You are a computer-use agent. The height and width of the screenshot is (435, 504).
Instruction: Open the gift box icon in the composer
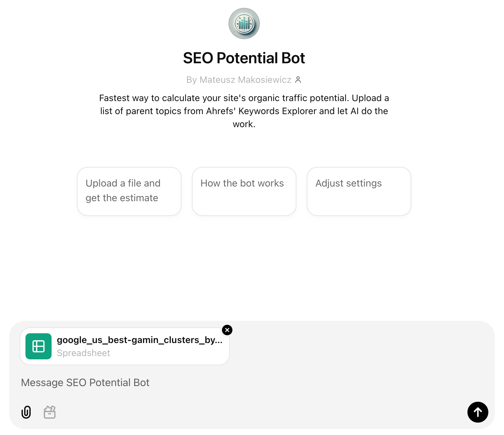pyautogui.click(x=49, y=412)
